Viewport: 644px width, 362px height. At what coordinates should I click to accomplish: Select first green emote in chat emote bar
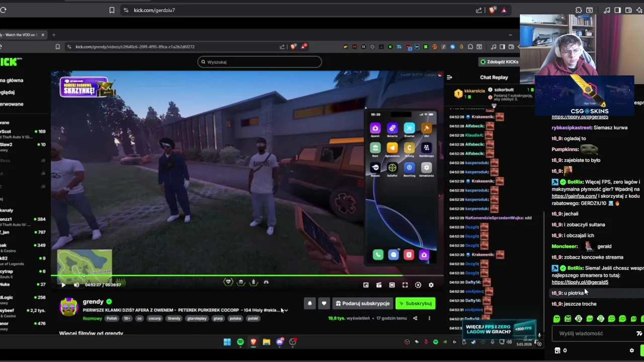(557, 319)
